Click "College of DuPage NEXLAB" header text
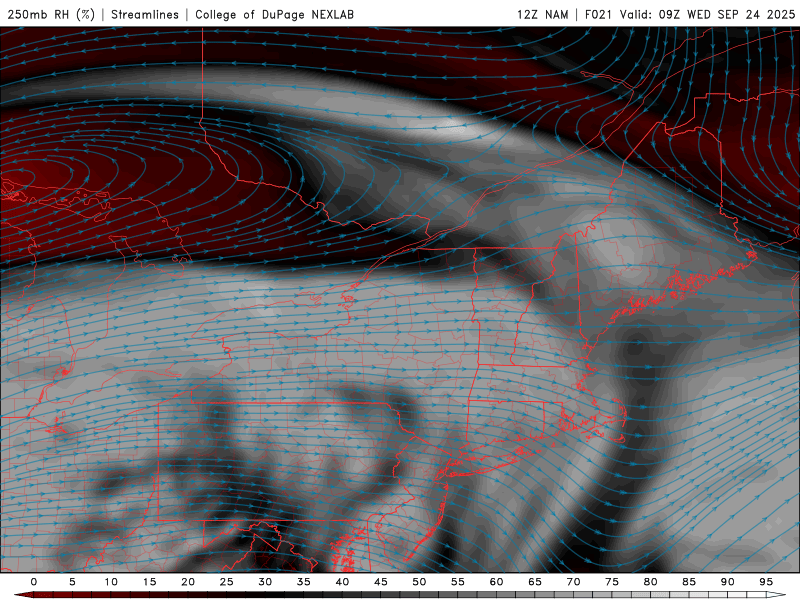The height and width of the screenshot is (600, 800). [x=274, y=14]
